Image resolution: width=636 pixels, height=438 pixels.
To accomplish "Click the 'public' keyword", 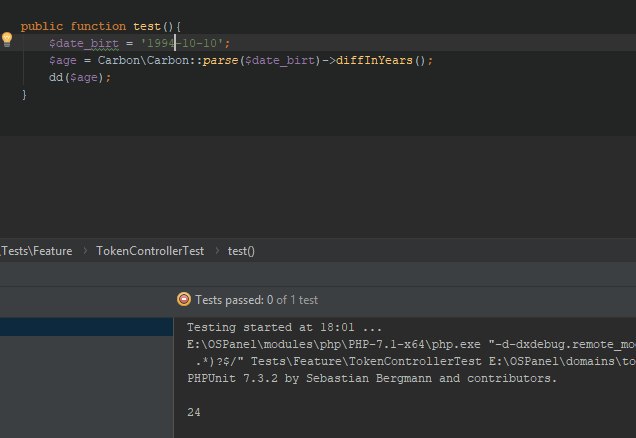I will pyautogui.click(x=42, y=26).
